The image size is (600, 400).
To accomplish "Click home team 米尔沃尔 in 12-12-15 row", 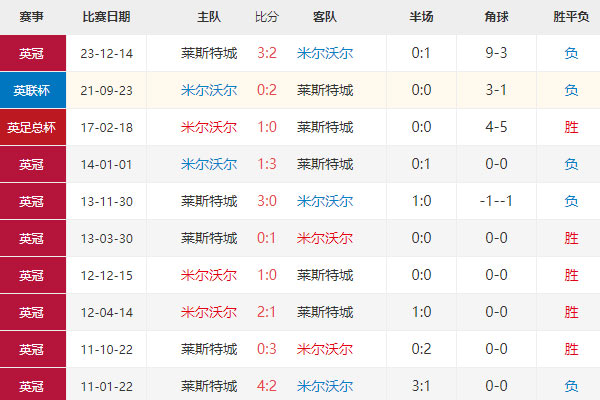I will tap(209, 275).
